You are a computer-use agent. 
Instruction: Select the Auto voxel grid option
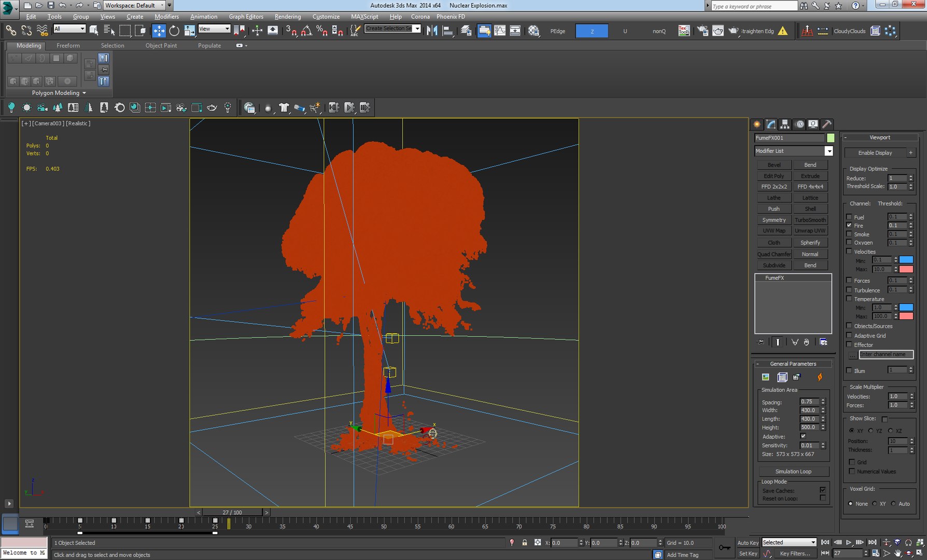[893, 503]
